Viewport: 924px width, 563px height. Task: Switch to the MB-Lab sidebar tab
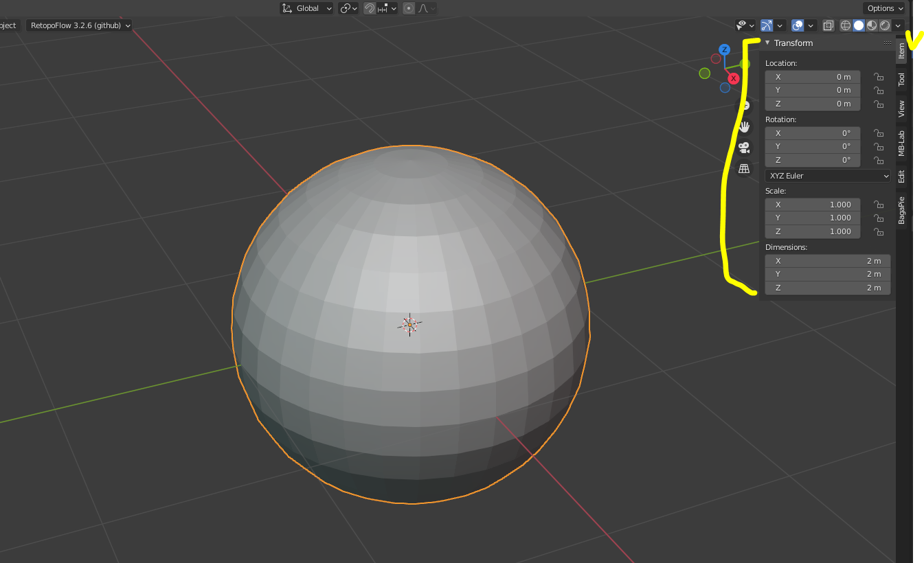pos(902,143)
